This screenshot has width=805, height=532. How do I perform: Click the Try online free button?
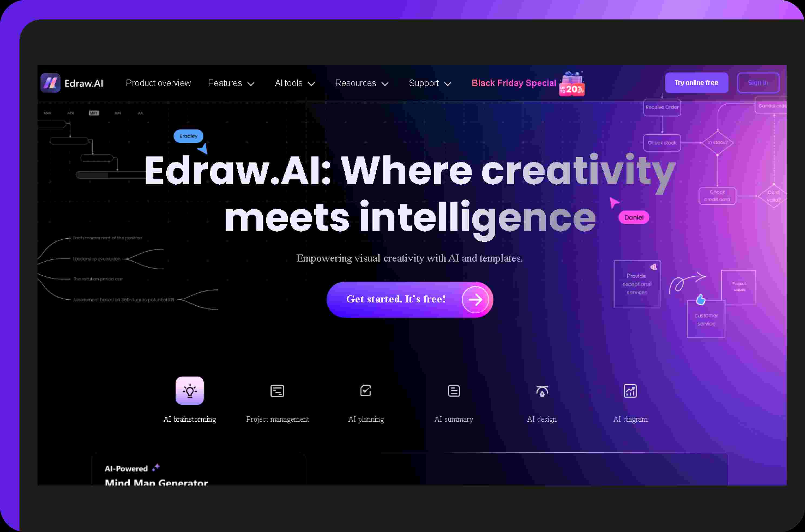pyautogui.click(x=696, y=82)
